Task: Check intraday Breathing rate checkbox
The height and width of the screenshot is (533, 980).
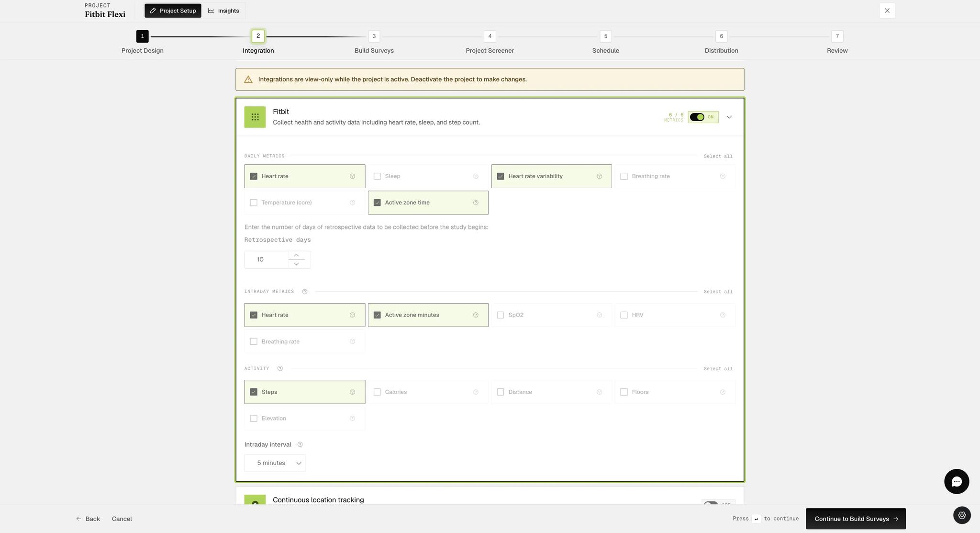Action: click(254, 341)
